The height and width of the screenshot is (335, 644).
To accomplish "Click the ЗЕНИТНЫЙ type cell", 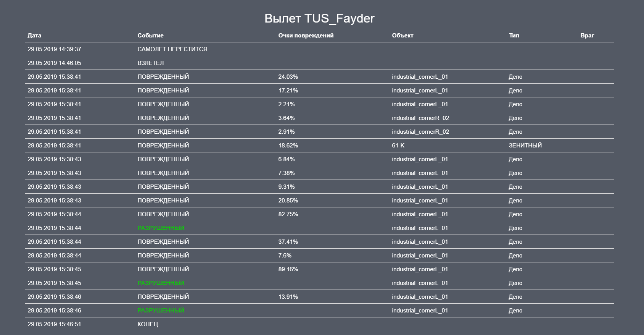I will click(525, 146).
